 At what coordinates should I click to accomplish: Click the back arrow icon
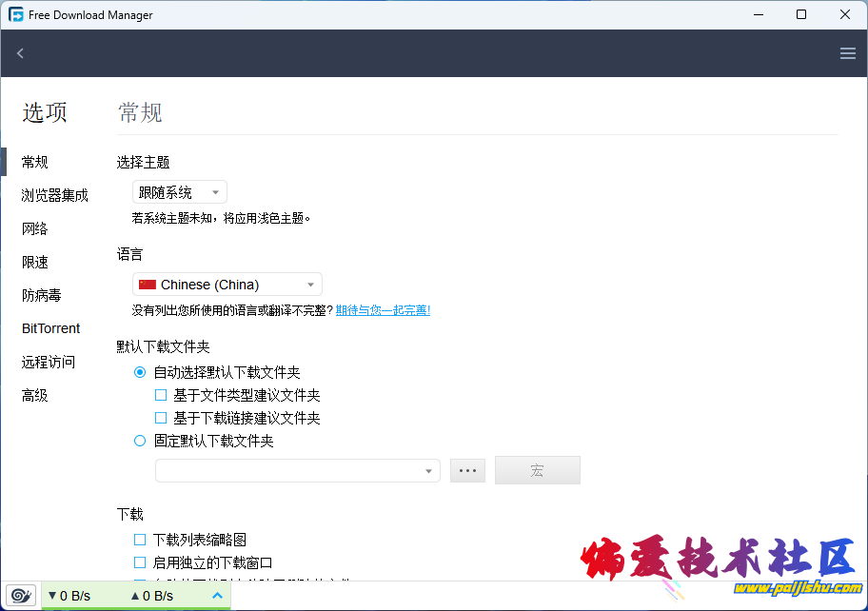(x=20, y=53)
